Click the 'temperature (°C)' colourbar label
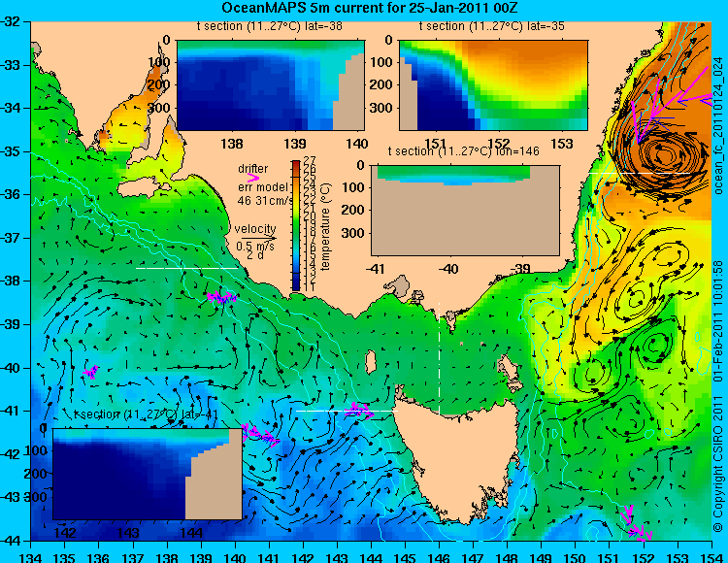 click(x=325, y=226)
